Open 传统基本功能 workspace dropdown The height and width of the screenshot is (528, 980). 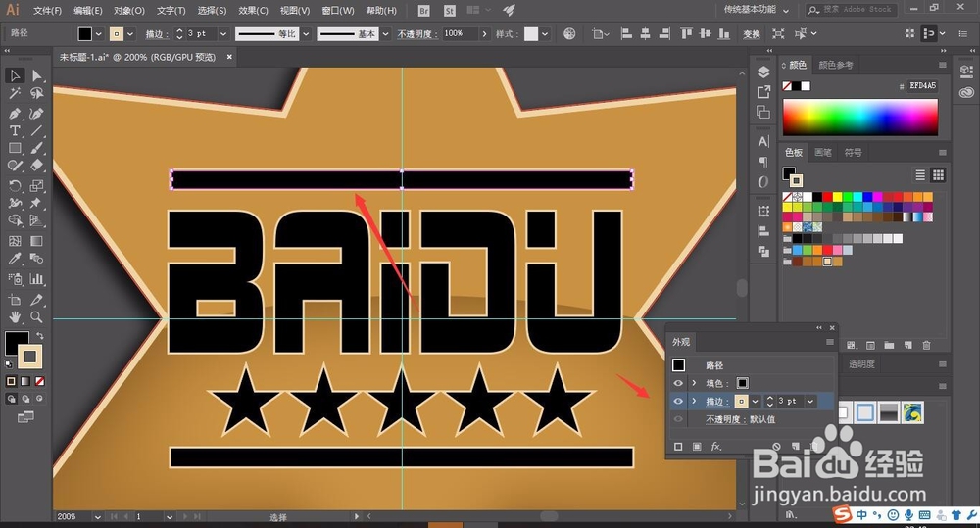(x=757, y=10)
